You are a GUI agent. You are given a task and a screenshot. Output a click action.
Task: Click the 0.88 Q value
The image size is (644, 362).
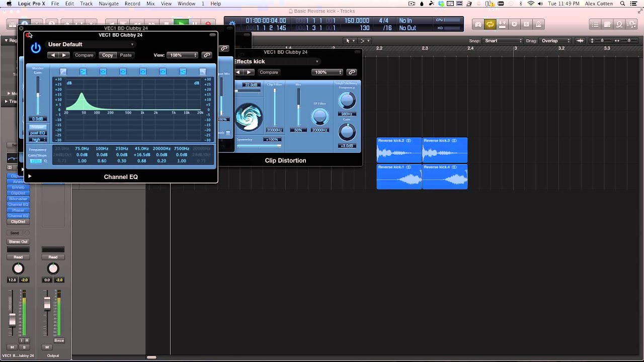pos(142,161)
